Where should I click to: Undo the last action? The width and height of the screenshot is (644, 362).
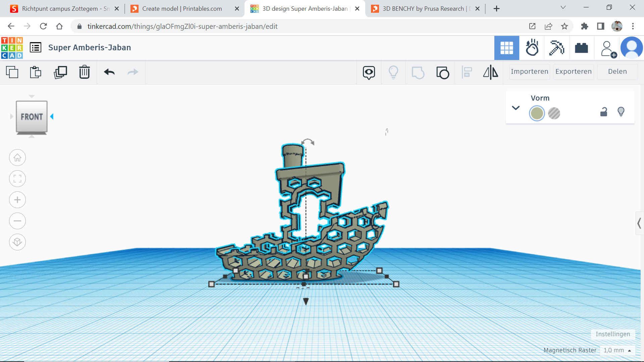point(109,72)
